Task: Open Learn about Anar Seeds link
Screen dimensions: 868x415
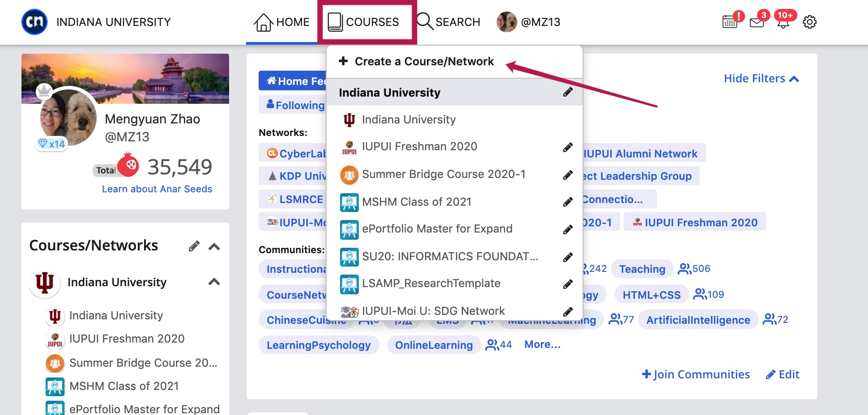Action: 156,188
